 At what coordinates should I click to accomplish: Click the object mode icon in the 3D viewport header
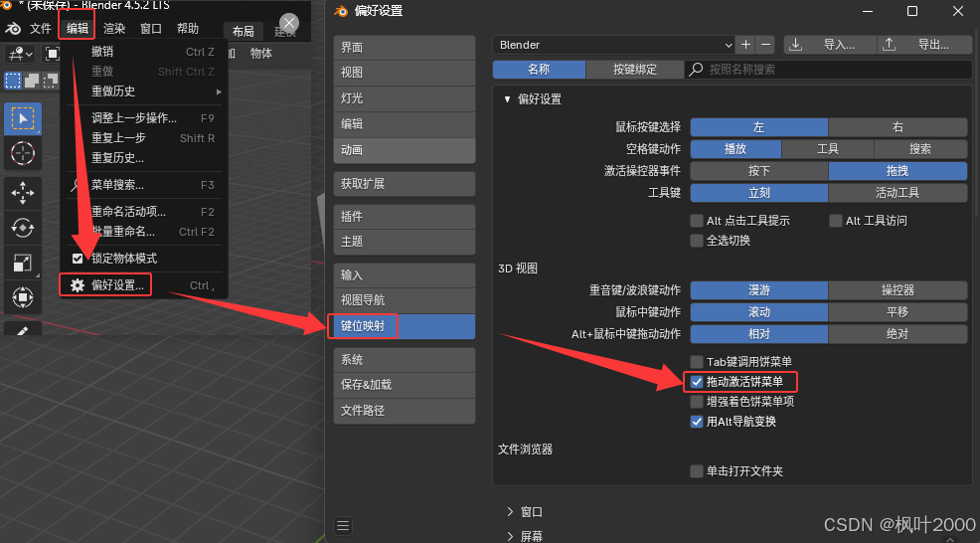pyautogui.click(x=53, y=54)
